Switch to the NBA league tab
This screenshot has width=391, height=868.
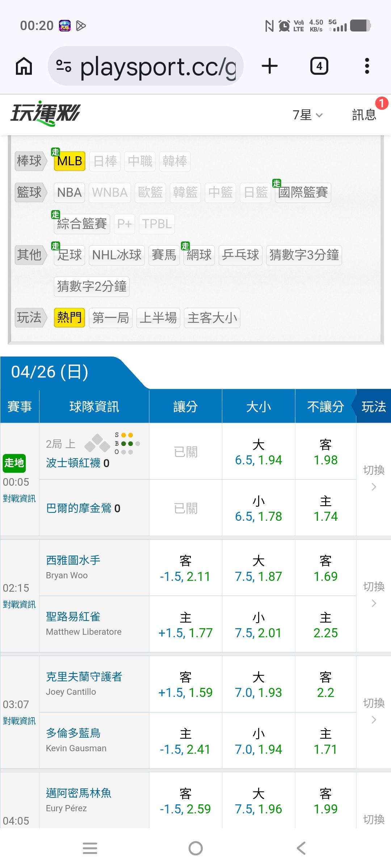tap(69, 192)
